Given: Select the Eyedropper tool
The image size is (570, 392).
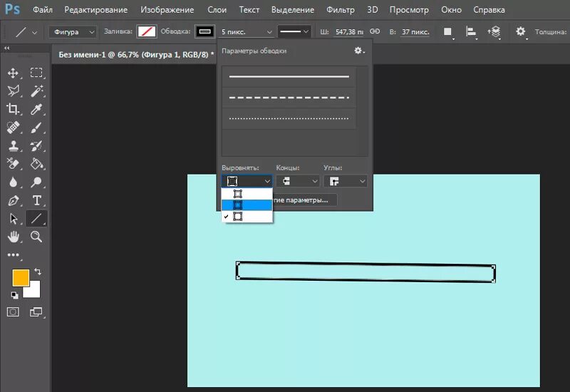Looking at the screenshot, I should (36, 109).
